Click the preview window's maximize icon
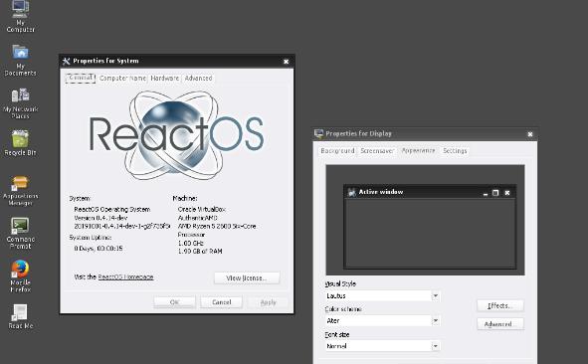This screenshot has width=588, height=364. [x=495, y=193]
